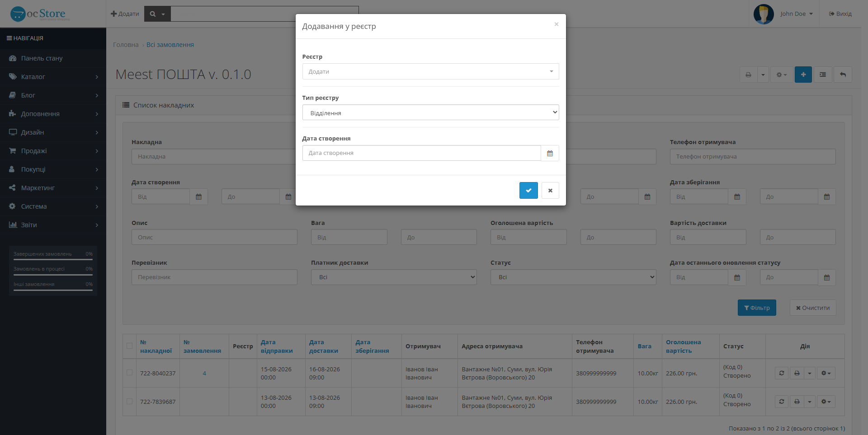The height and width of the screenshot is (435, 868).
Task: Cancel the dialog with the X button
Action: coord(550,190)
